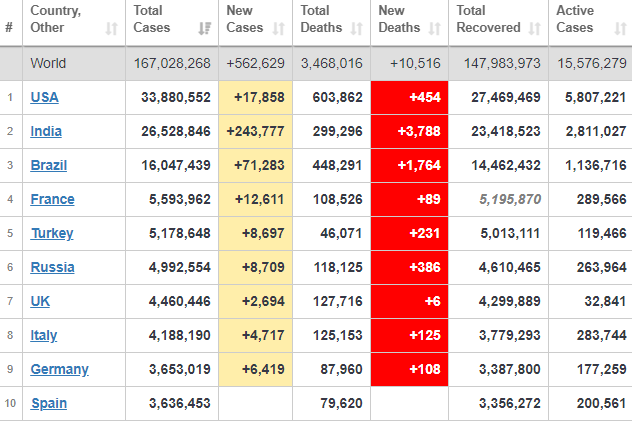Select World total deaths 3,468,016
Screen dimensions: 632x421
click(332, 63)
